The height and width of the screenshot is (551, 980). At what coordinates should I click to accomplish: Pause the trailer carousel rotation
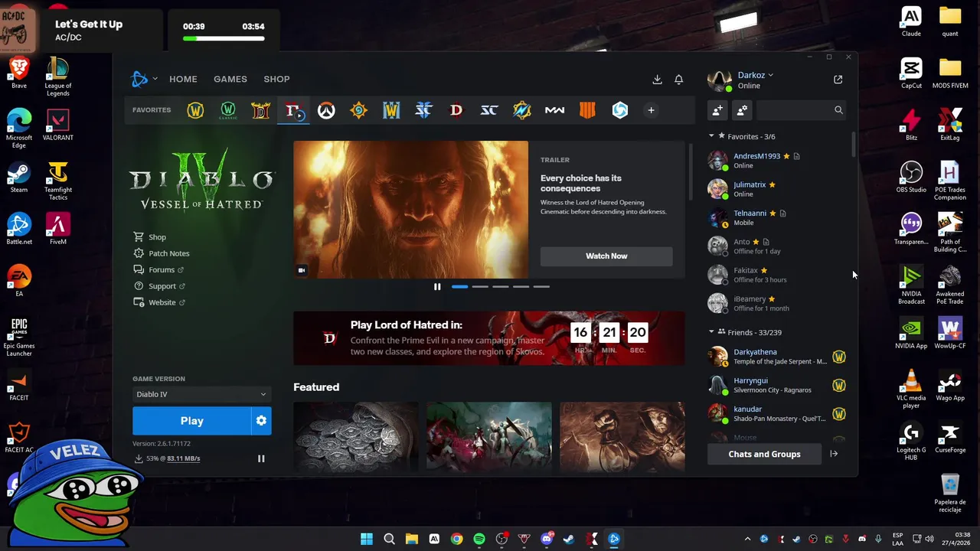pos(437,287)
